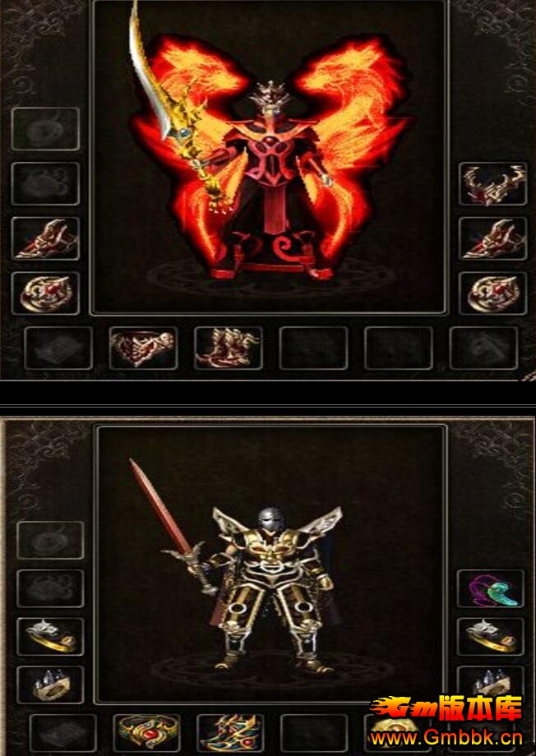Click the Gm版本库 flame logo
536x756 pixels.
click(x=446, y=708)
